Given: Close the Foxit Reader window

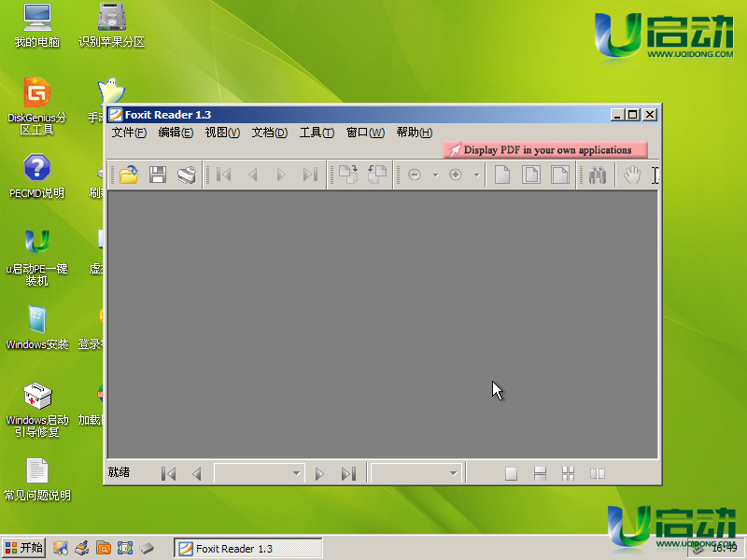Looking at the screenshot, I should click(650, 115).
